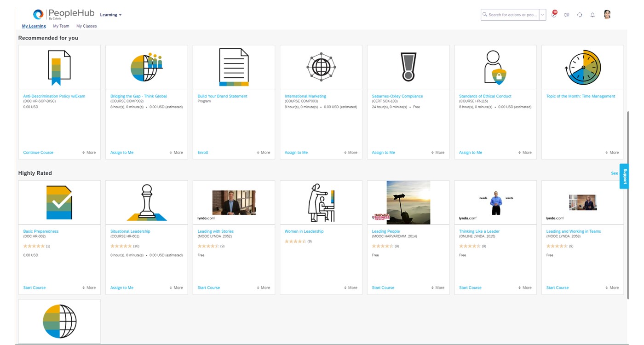Click the chat feedback icon in header
Viewport: 644px width, 345px height.
coord(567,15)
